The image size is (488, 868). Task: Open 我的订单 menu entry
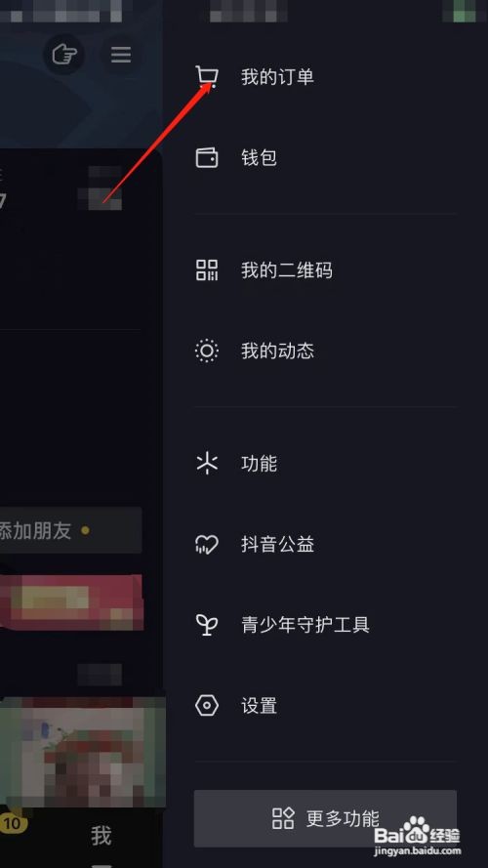pyautogui.click(x=326, y=77)
